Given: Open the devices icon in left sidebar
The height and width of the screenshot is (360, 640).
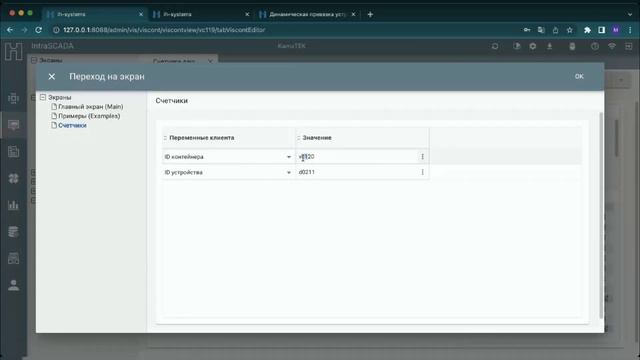Looking at the screenshot, I should [13, 98].
